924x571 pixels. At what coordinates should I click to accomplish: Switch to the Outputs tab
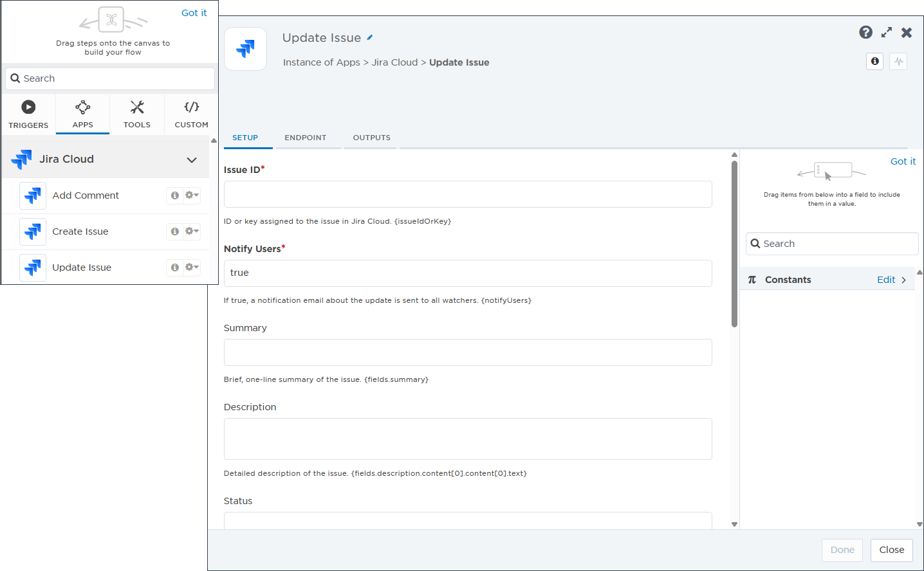point(372,138)
